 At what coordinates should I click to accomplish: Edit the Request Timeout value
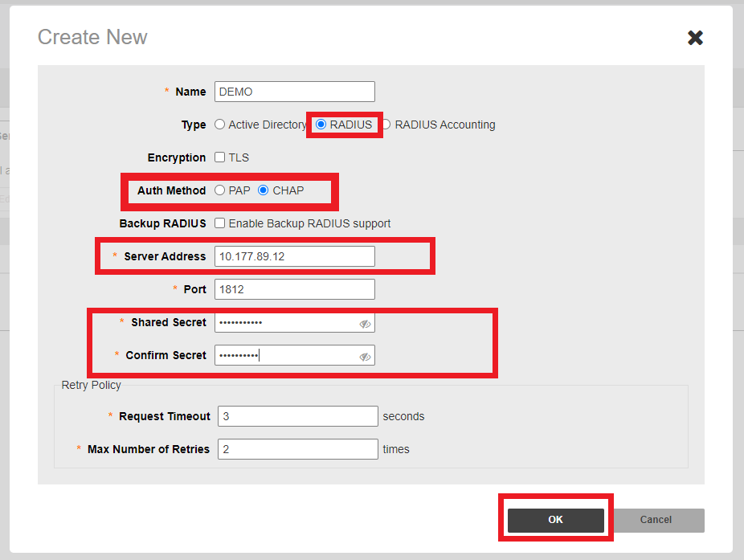(297, 416)
